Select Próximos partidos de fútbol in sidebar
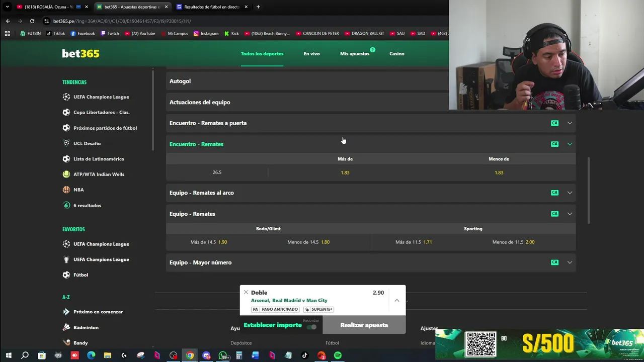Screen dimensions: 644x362 tap(100, 128)
